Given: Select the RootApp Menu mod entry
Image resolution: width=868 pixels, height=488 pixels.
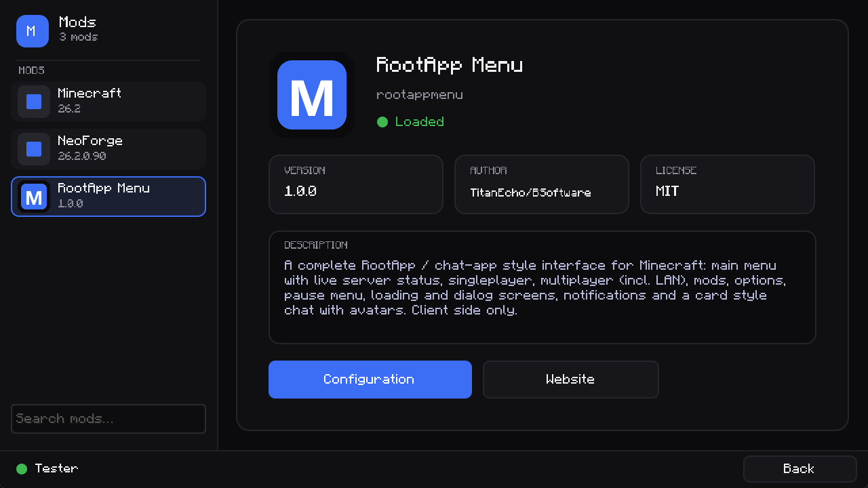Looking at the screenshot, I should coord(108,197).
